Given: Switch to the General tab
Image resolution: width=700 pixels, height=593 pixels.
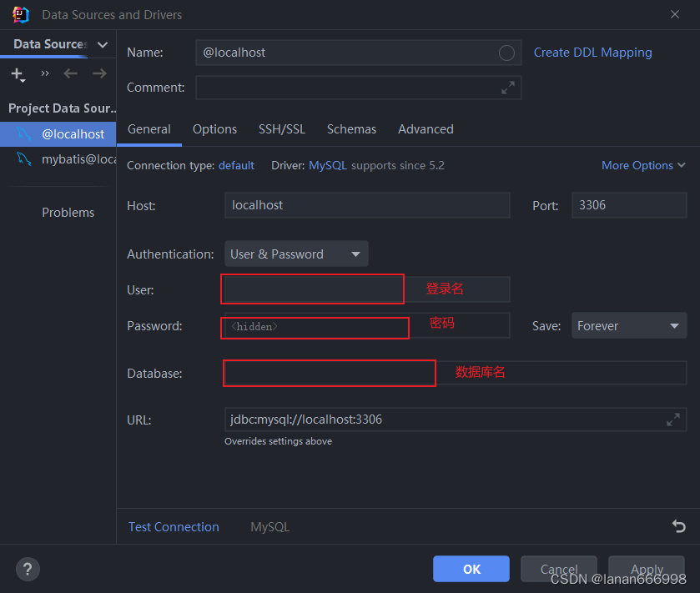Looking at the screenshot, I should [x=149, y=129].
